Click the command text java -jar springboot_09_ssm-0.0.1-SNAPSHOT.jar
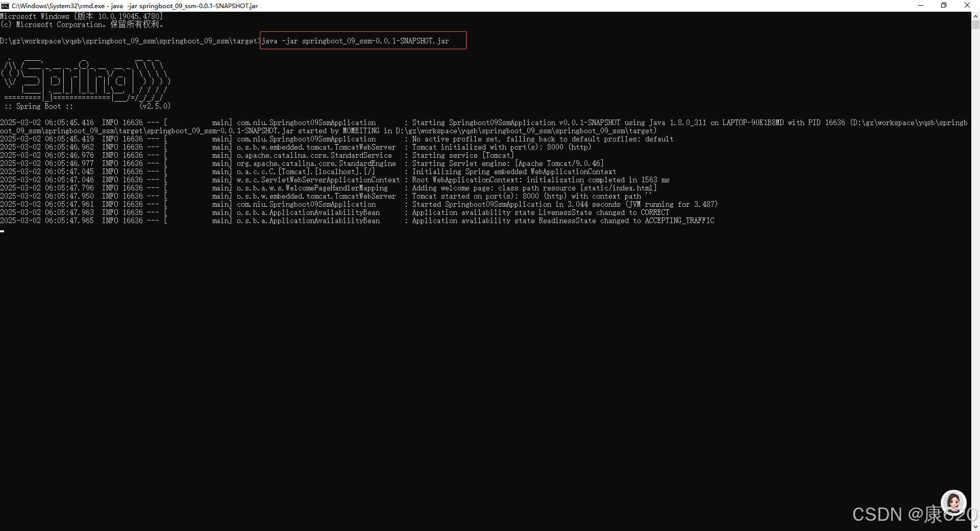980x531 pixels. [355, 41]
